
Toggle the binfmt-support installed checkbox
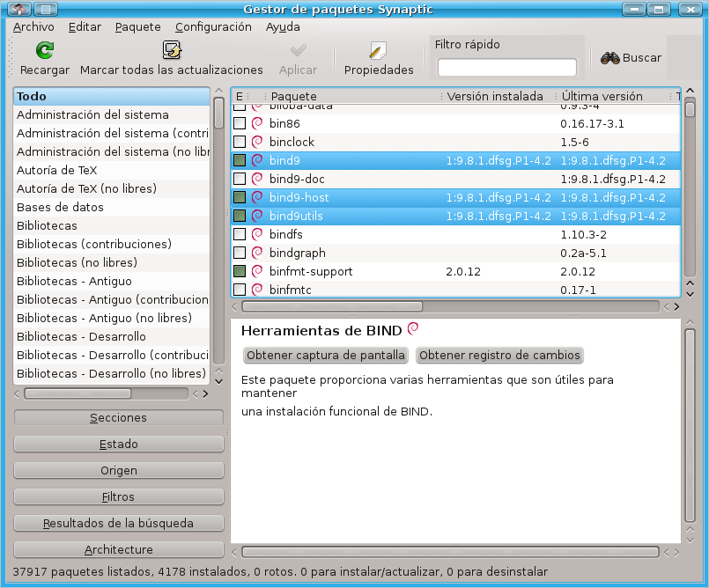tap(240, 271)
